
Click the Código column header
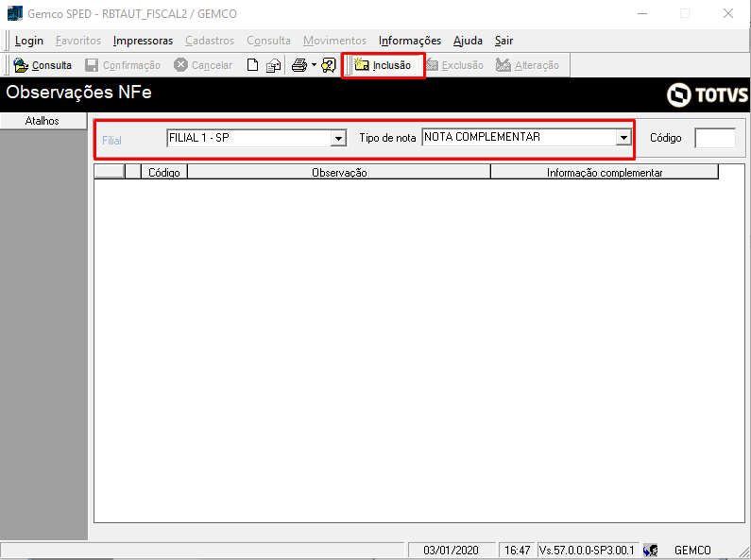163,172
